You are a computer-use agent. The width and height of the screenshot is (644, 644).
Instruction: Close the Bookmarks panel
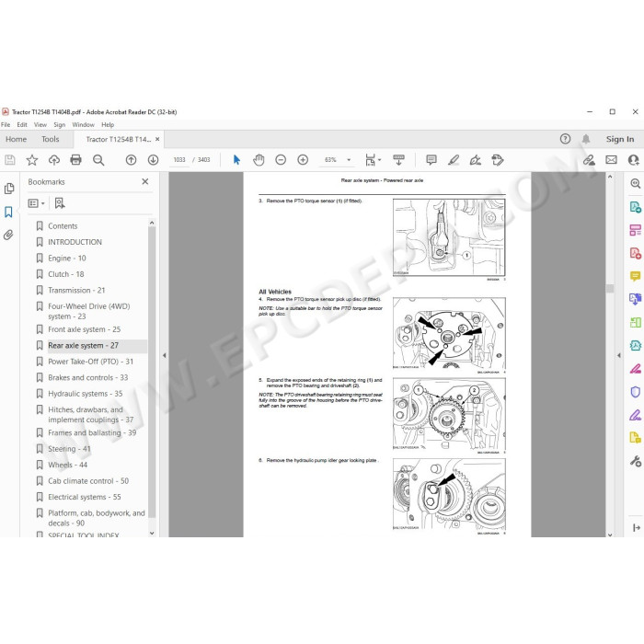pos(145,181)
